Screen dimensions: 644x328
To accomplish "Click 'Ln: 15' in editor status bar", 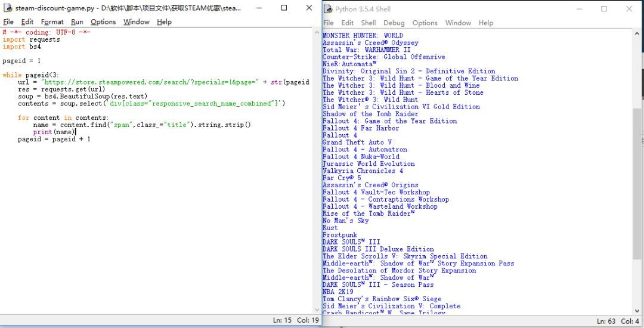I will coord(282,320).
